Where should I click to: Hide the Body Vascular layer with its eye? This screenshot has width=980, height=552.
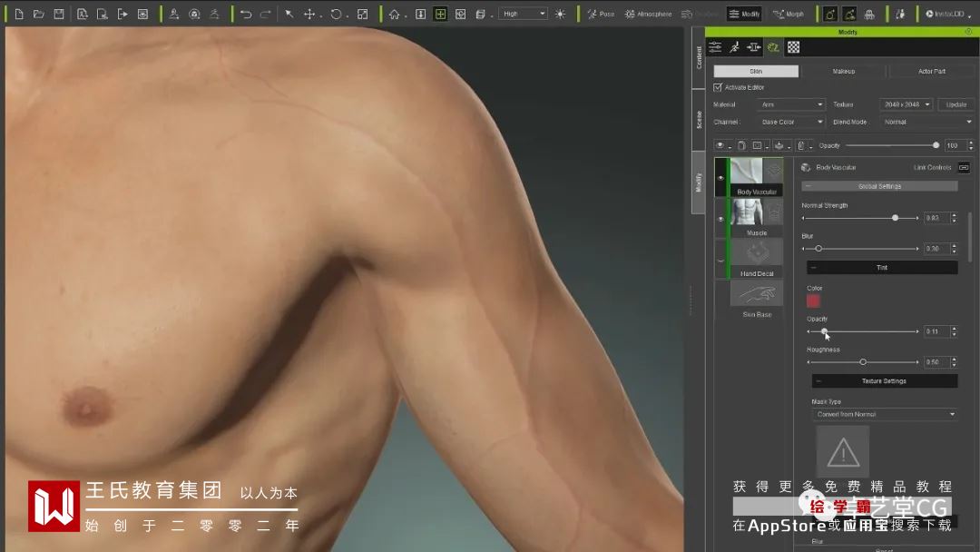[x=720, y=178]
